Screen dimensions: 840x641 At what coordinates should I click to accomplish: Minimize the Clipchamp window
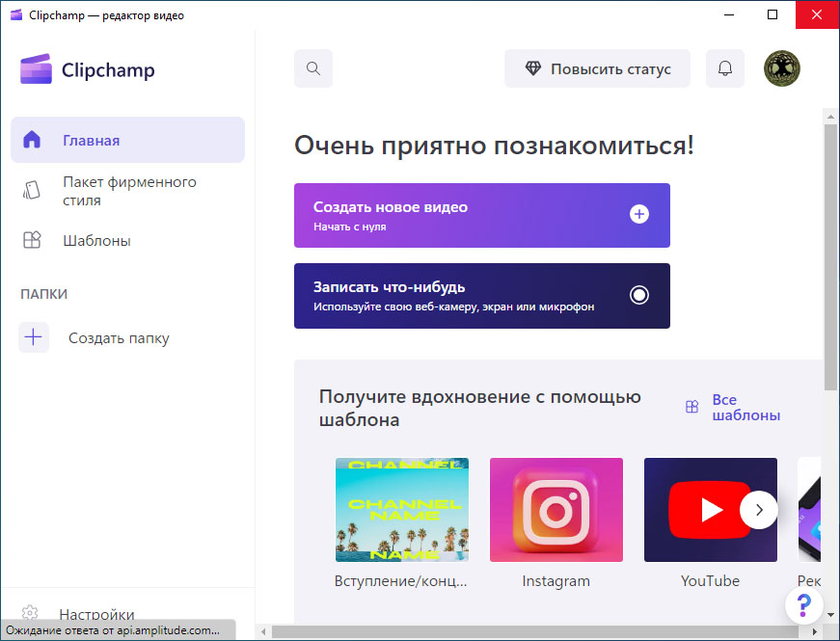pos(729,14)
